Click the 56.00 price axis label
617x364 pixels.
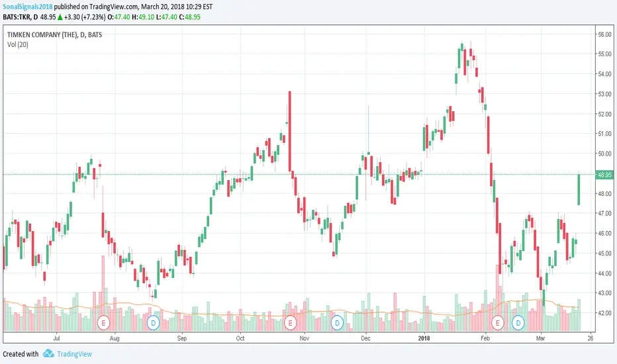tap(605, 34)
